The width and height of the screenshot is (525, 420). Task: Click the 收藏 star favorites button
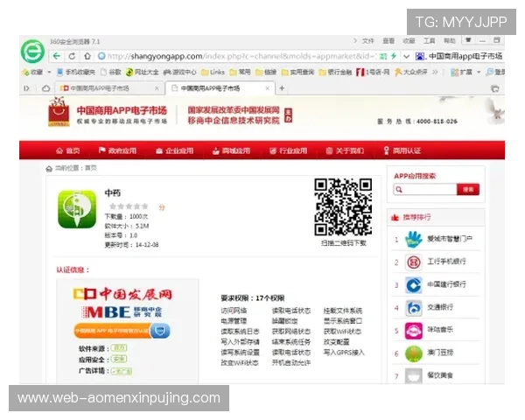click(x=32, y=72)
